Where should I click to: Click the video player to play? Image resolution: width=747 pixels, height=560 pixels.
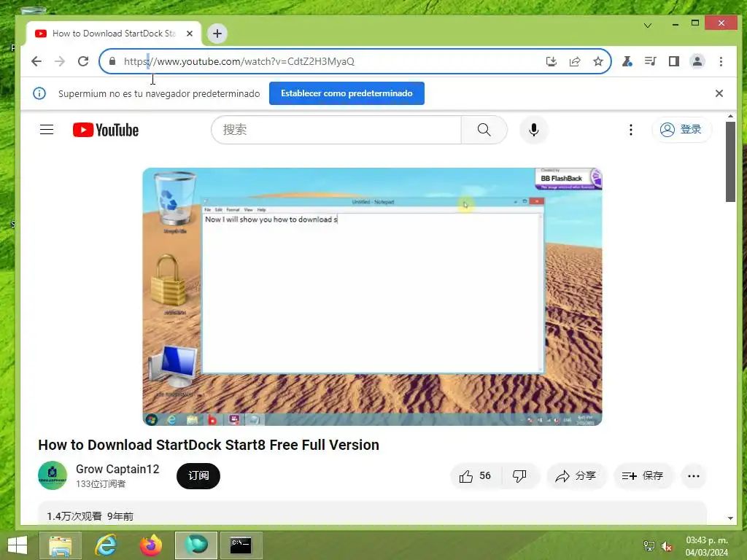click(372, 296)
